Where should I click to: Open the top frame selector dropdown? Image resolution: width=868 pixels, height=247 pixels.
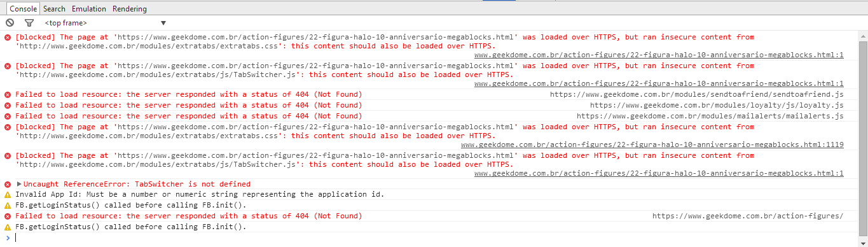tap(106, 23)
